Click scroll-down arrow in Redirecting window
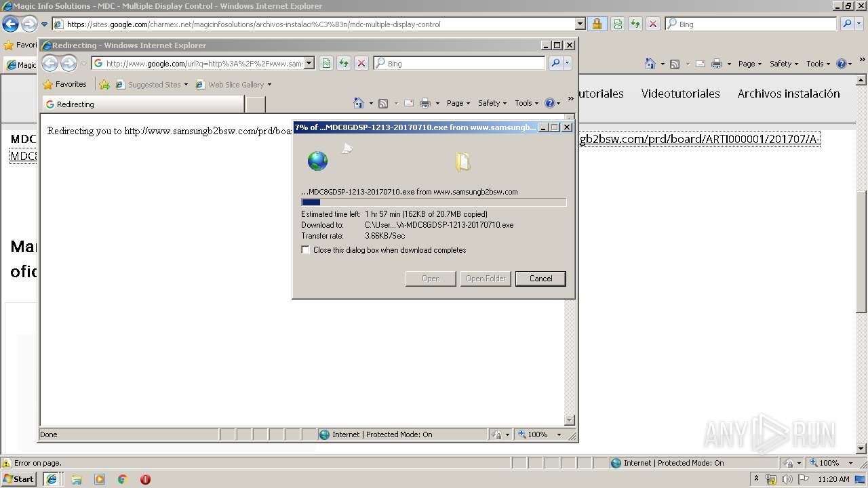 click(570, 420)
